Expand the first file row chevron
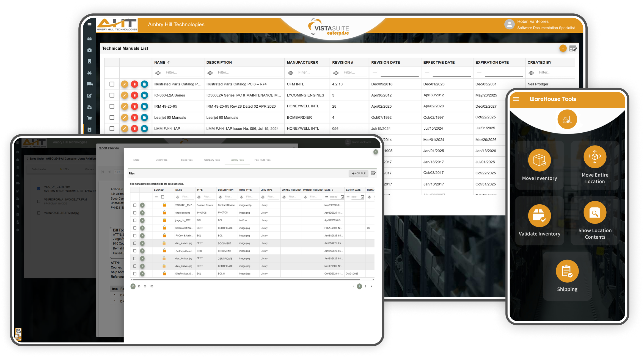 point(142,205)
